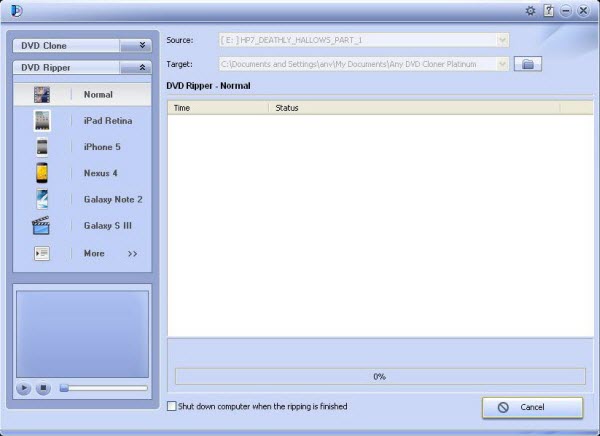Viewport: 600px width, 436px height.
Task: Choose the Nexus 4 profile label
Action: 101,173
